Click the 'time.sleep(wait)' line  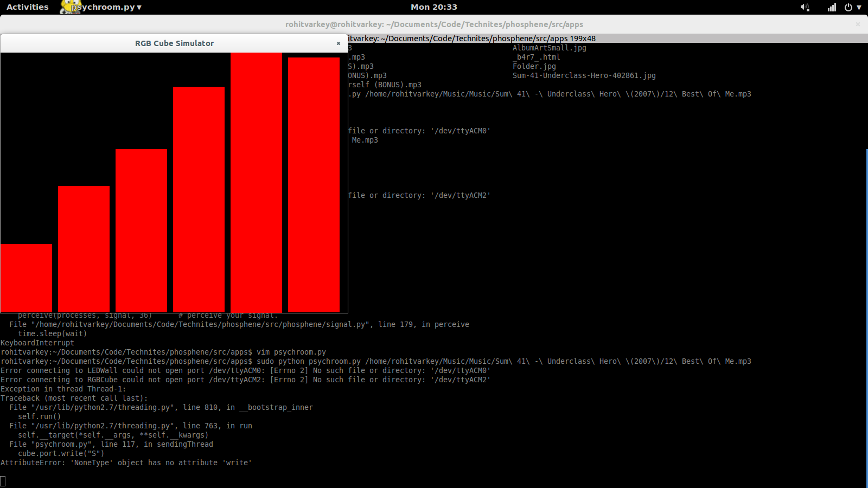[53, 333]
